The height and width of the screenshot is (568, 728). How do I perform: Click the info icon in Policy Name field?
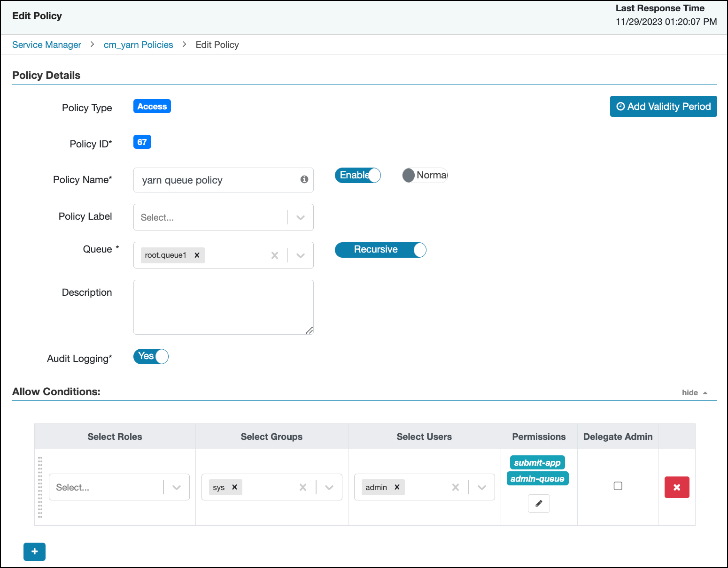pos(304,179)
